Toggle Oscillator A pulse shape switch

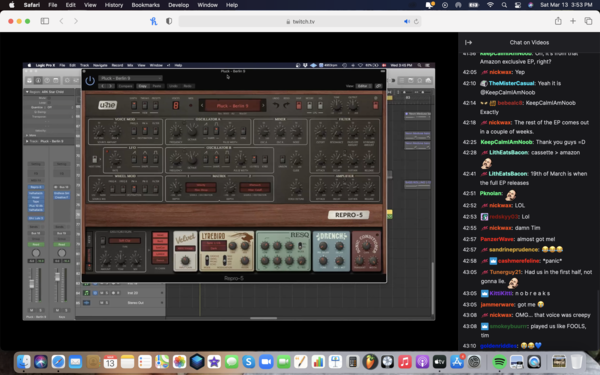point(216,131)
